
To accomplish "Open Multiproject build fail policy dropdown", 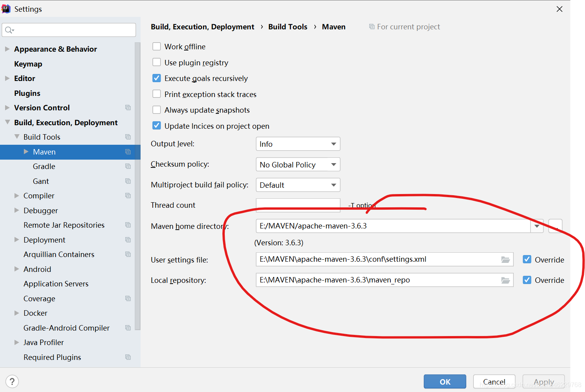I will click(298, 185).
